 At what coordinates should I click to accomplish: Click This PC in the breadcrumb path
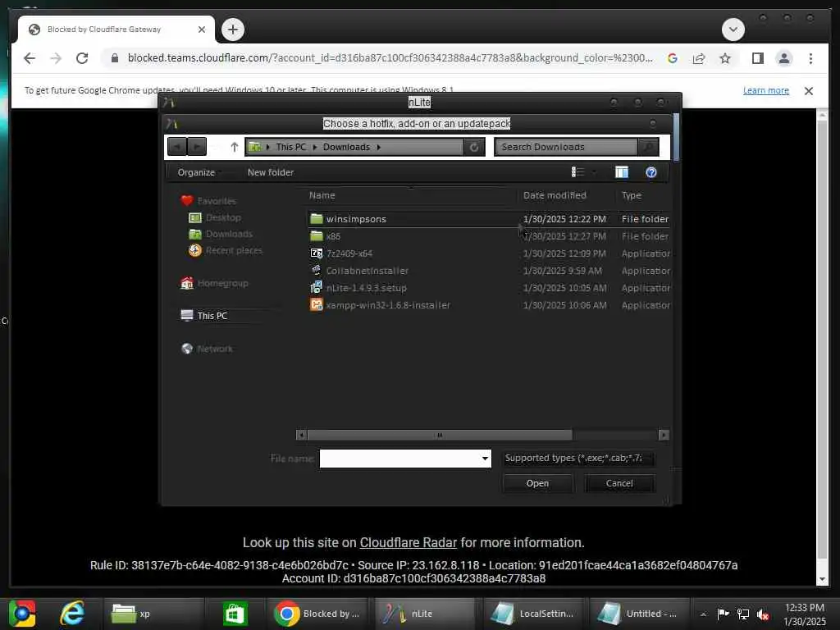point(291,147)
